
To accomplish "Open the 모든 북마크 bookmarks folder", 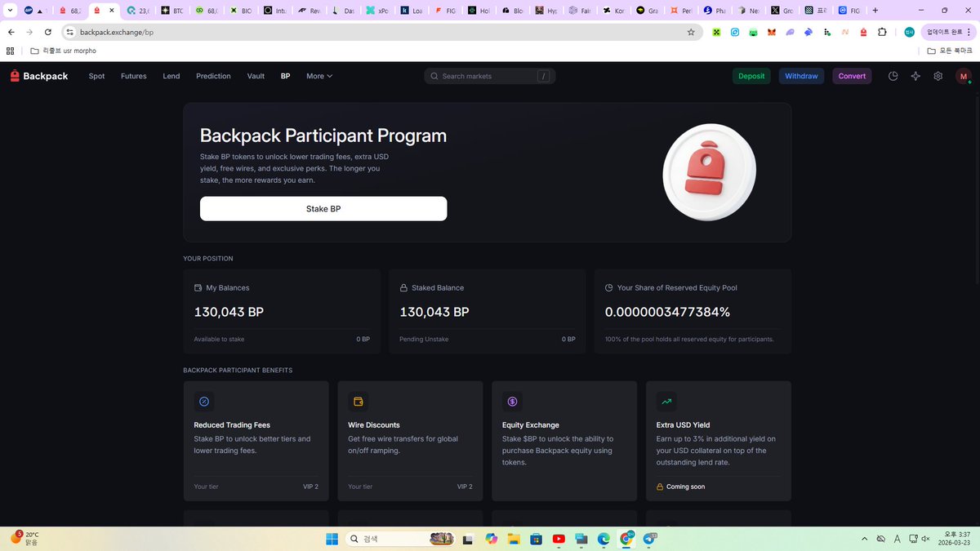I will (x=950, y=51).
